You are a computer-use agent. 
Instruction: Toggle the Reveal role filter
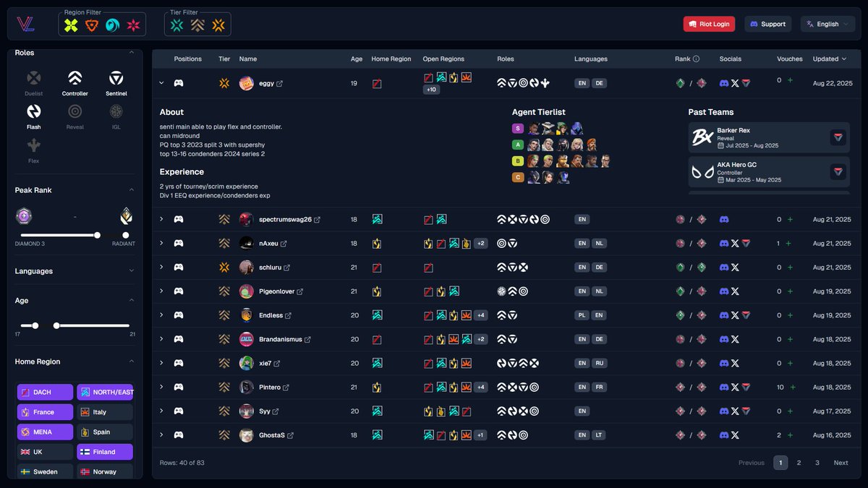[75, 116]
